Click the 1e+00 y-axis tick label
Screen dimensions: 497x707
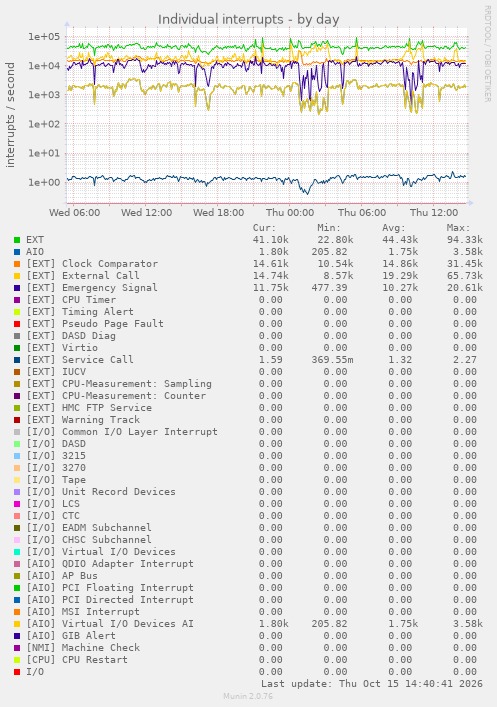tap(44, 183)
